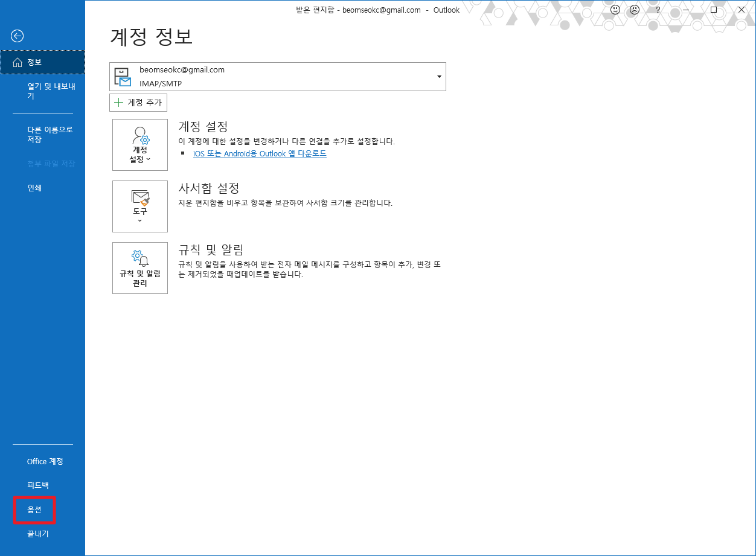
Task: Click the smiley face feedback icon
Action: pyautogui.click(x=615, y=10)
